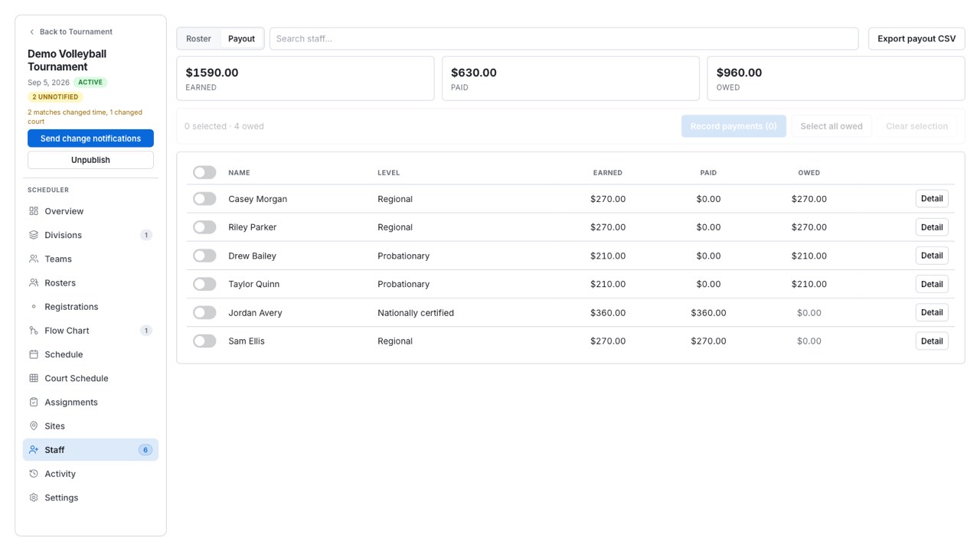Screen dimensions: 980x551
Task: Click the Sites map pin icon
Action: [34, 425]
